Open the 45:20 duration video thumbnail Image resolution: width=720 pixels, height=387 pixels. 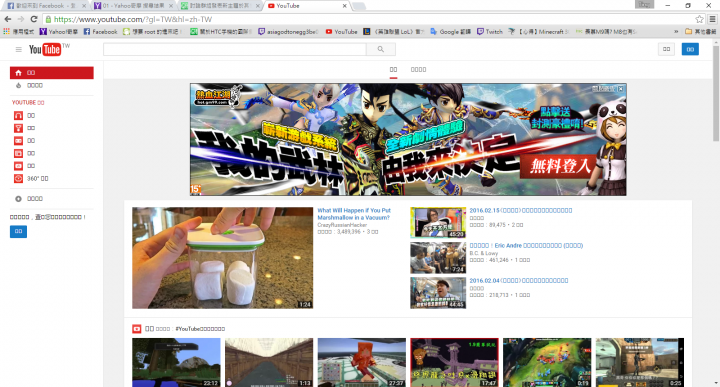pos(438,223)
